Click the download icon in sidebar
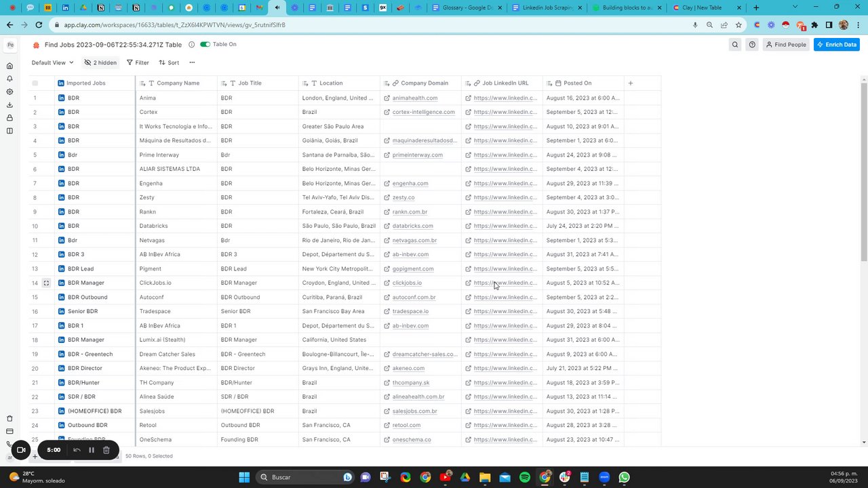Viewport: 868px width, 488px height. pos(9,104)
